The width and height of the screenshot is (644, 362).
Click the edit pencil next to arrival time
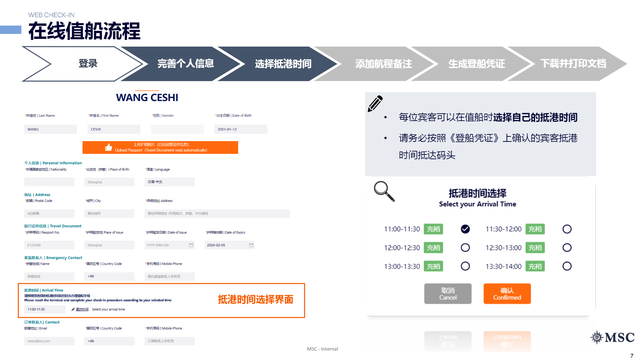point(73,309)
